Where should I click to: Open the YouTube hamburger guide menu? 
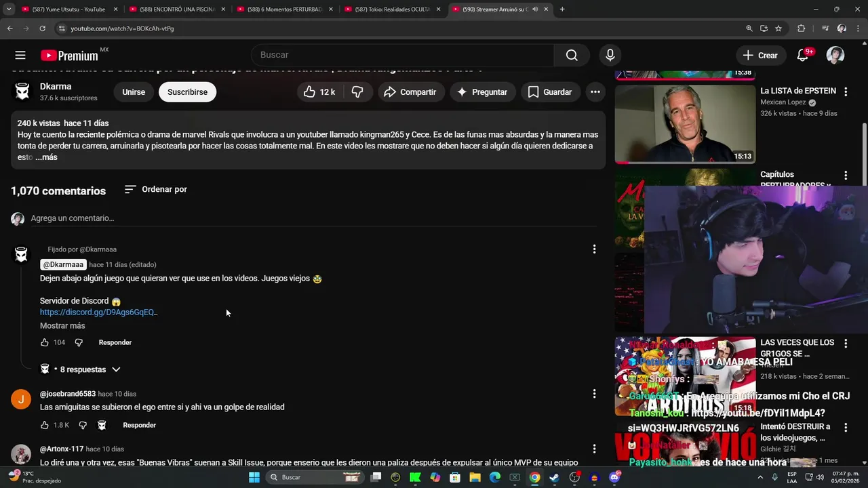20,56
